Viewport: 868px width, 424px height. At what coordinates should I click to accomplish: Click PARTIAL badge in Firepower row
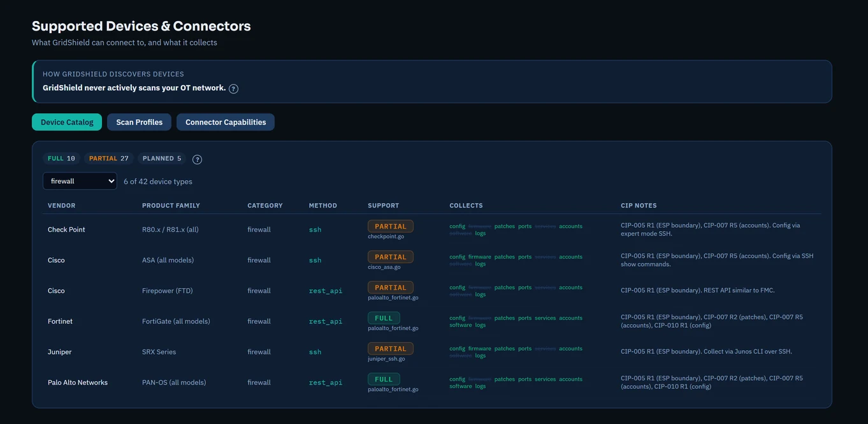coord(391,287)
